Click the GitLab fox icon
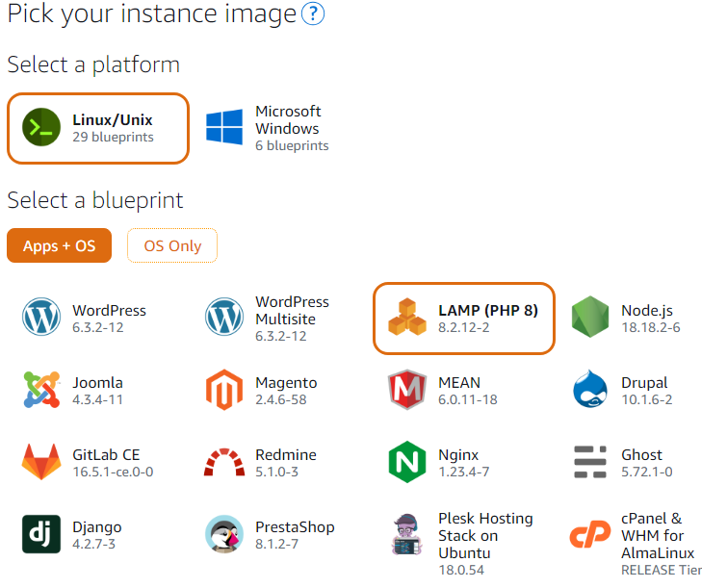Image resolution: width=727 pixels, height=588 pixels. pos(41,462)
